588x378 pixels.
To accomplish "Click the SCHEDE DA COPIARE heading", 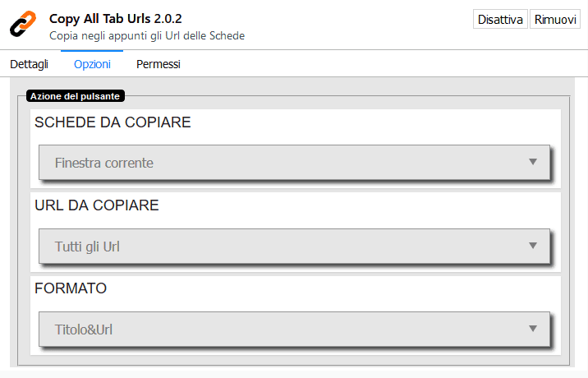I will [x=113, y=122].
